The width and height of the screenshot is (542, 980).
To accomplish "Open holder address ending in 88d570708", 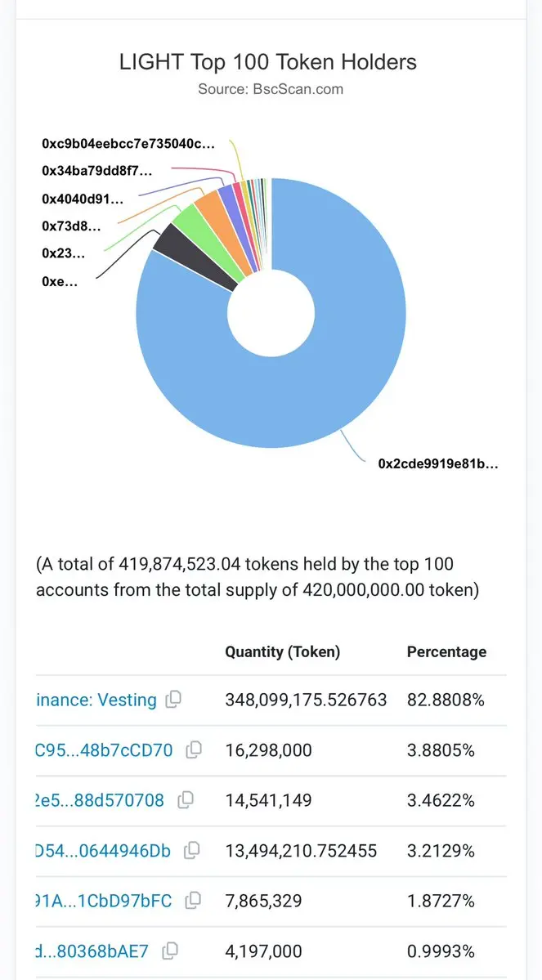I will point(100,801).
